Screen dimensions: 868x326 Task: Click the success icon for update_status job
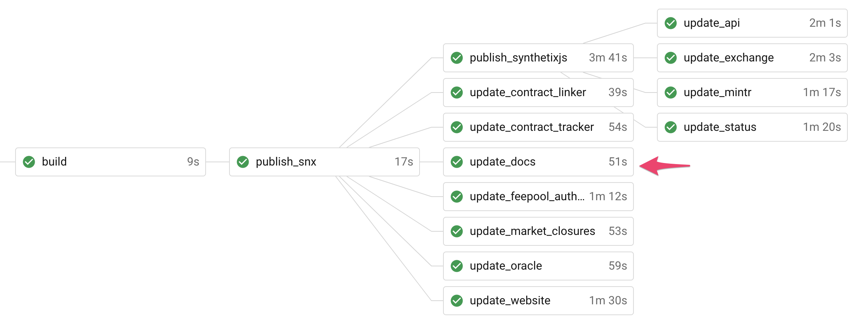click(671, 127)
